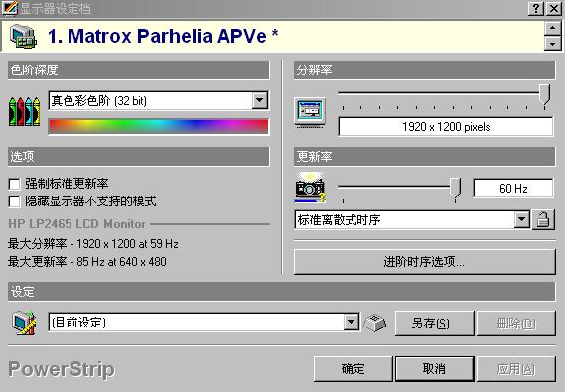
Task: Click the down arrow next to adapter name
Action: [552, 44]
